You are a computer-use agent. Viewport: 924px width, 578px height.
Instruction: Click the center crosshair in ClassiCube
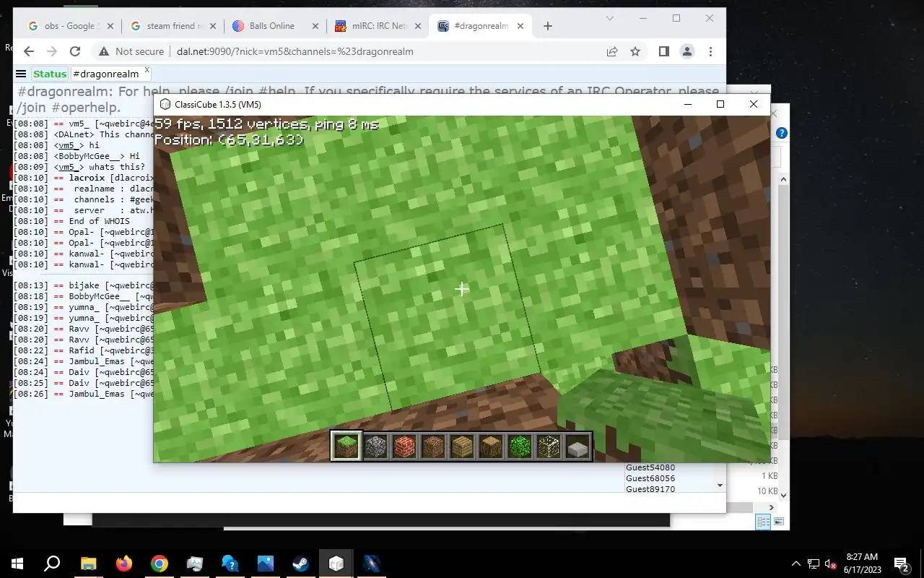[x=462, y=289]
